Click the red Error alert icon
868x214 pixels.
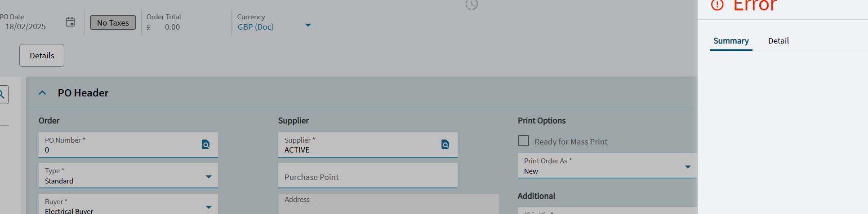tap(717, 4)
